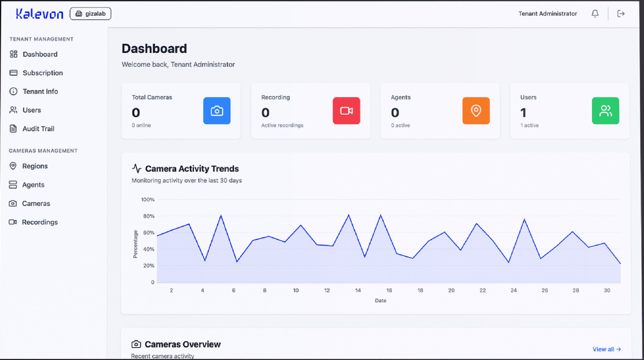
Task: Open Dashboard in sidebar
Action: [x=40, y=54]
